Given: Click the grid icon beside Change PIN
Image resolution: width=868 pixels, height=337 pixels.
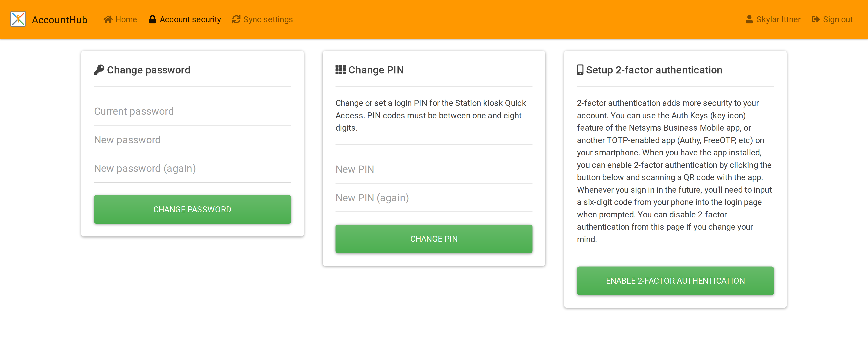Looking at the screenshot, I should [x=340, y=70].
